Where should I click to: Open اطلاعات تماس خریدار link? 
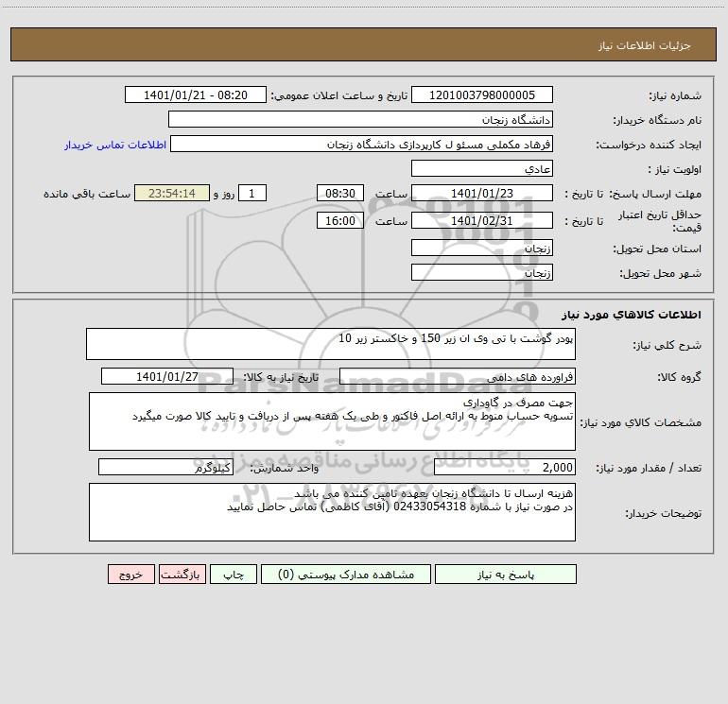115,145
